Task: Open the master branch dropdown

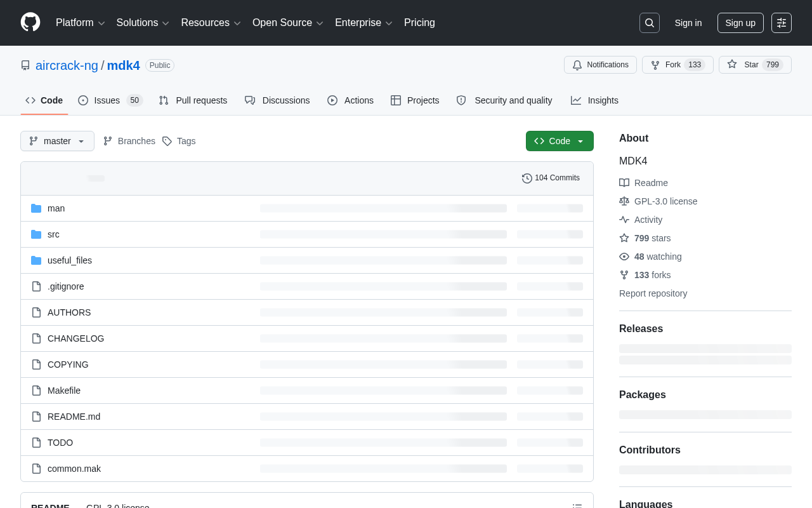Action: [57, 141]
